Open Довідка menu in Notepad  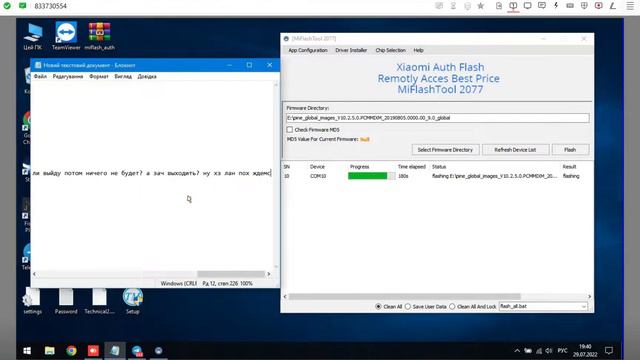tap(147, 76)
